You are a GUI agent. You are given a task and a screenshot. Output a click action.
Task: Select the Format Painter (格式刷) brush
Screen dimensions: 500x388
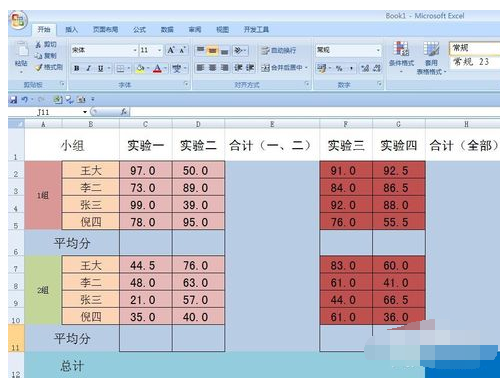click(49, 67)
